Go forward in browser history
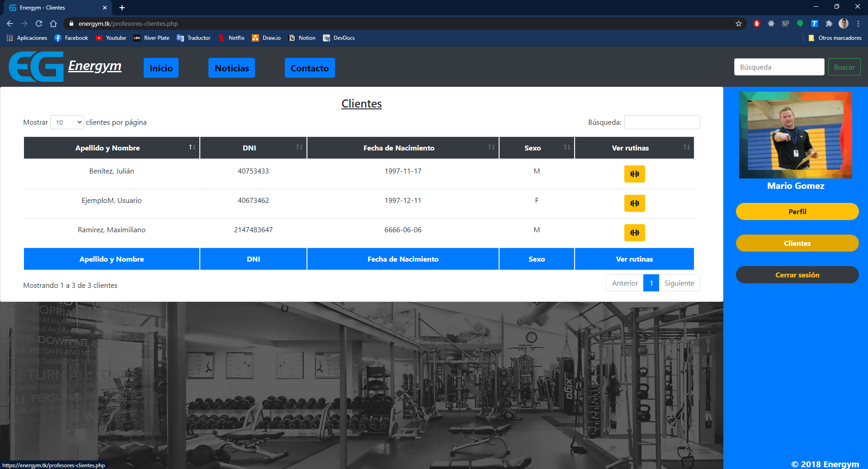The width and height of the screenshot is (868, 469). [24, 23]
